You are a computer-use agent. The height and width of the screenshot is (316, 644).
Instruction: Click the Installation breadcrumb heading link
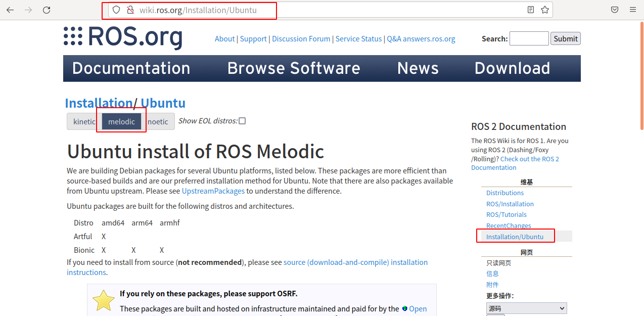pos(99,103)
